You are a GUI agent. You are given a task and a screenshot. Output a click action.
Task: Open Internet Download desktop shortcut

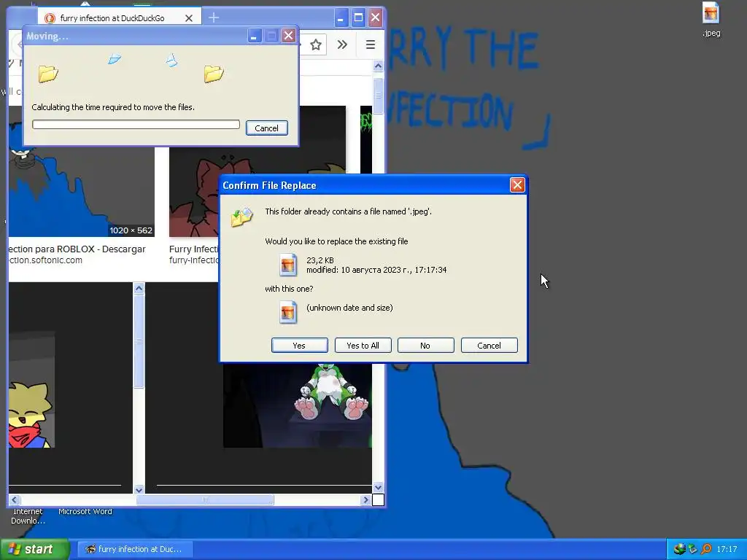pos(28,516)
